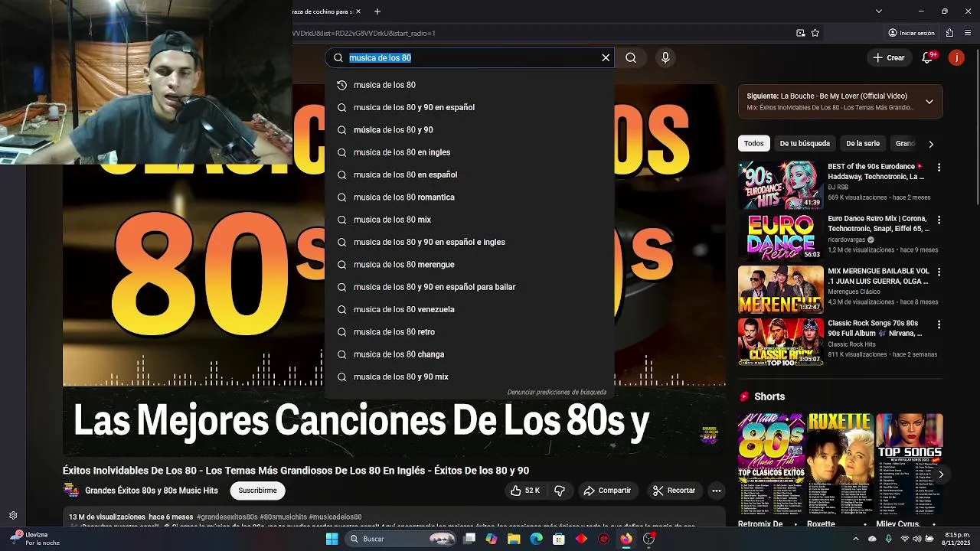The width and height of the screenshot is (980, 551).
Task: Open more actions three-dots under video
Action: pyautogui.click(x=717, y=491)
